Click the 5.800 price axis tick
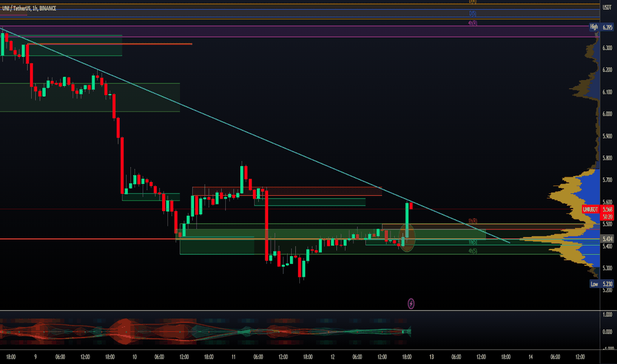The image size is (617, 364). 607,158
